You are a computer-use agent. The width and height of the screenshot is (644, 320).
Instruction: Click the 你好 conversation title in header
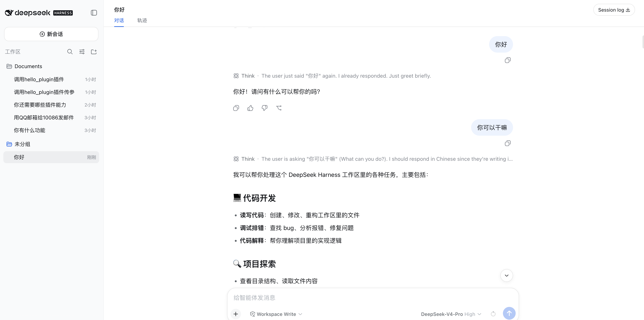pos(119,10)
